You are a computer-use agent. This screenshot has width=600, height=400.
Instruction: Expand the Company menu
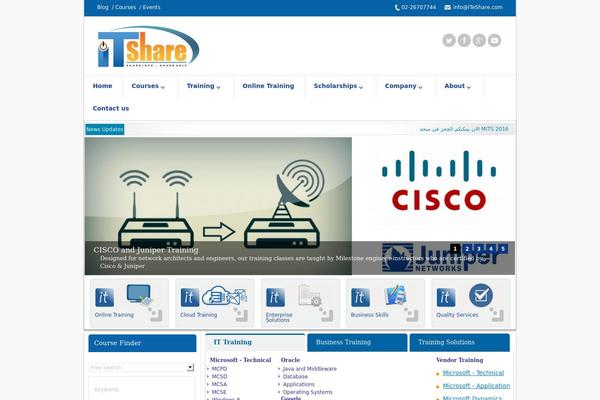point(403,86)
